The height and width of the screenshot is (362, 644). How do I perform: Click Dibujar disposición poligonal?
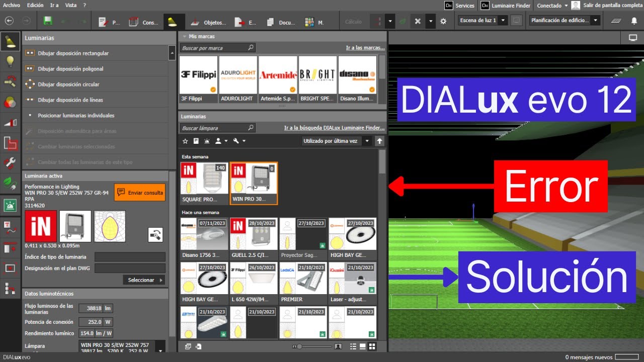pos(95,69)
